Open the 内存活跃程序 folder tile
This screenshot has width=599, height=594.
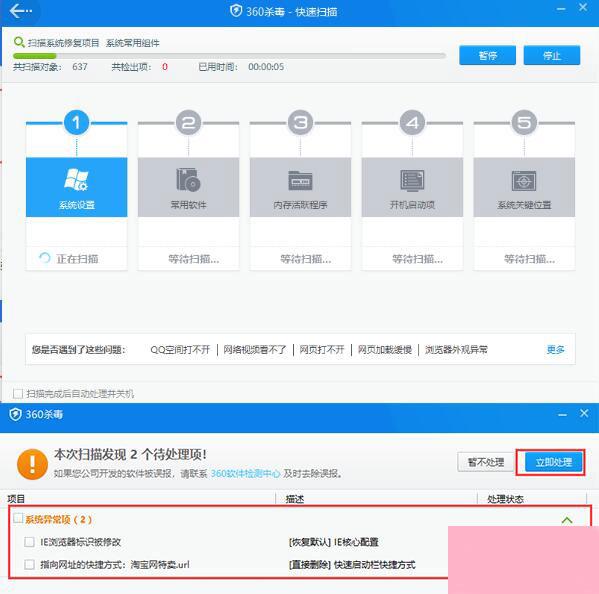pos(300,187)
